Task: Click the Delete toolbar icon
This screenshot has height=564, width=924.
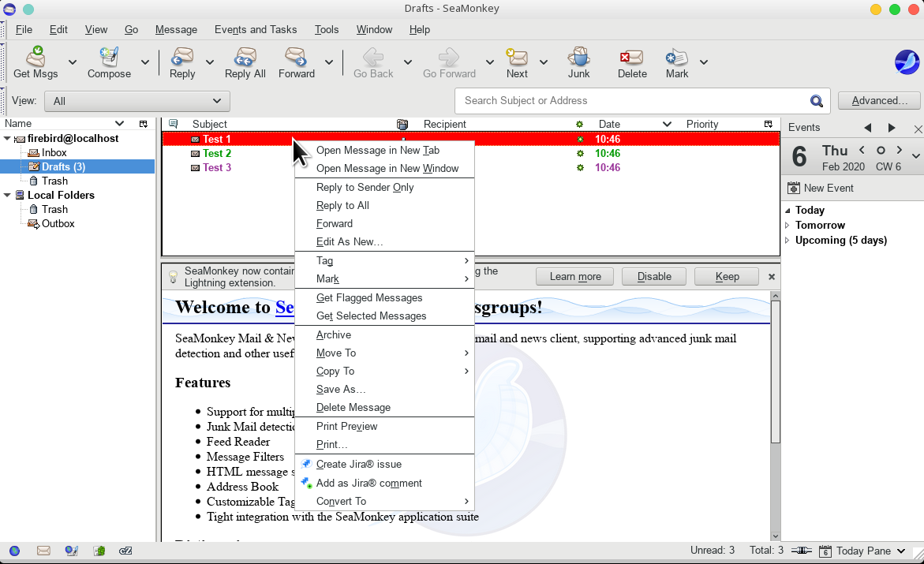Action: tap(631, 58)
